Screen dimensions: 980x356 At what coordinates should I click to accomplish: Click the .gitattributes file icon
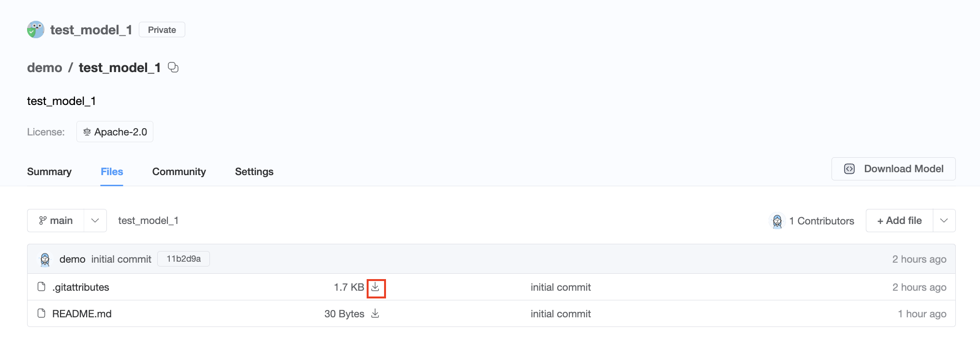click(x=42, y=287)
